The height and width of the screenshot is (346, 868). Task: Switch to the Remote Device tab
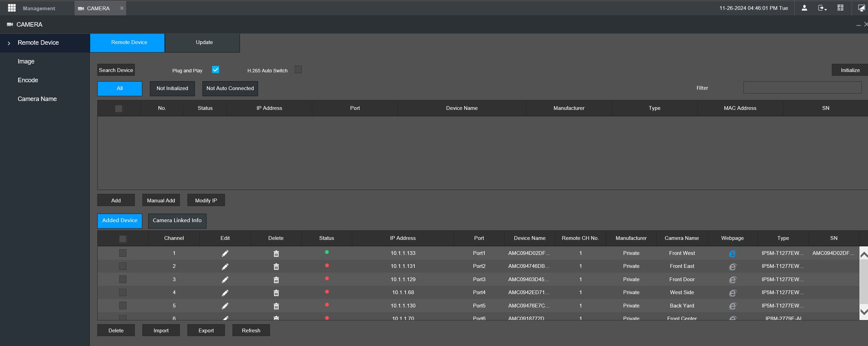[x=127, y=43]
